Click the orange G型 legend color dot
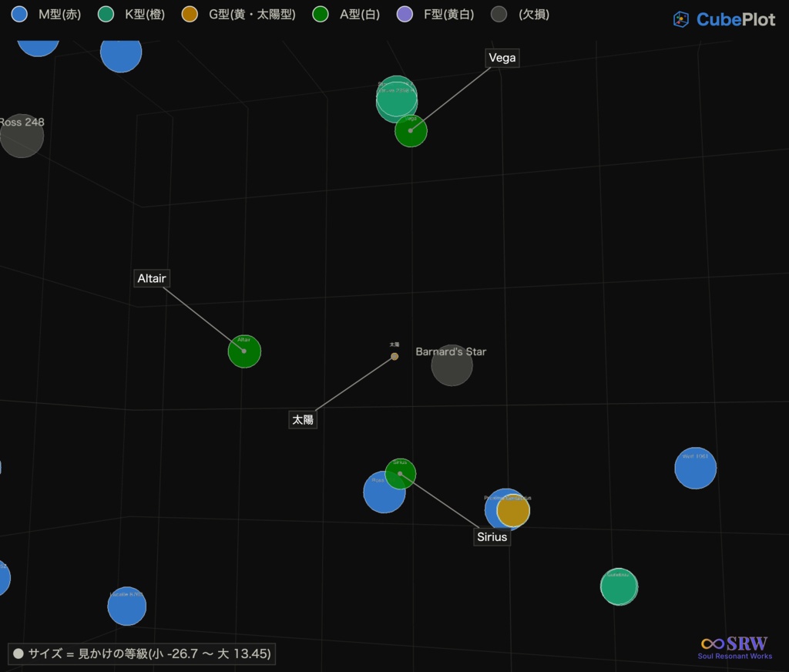789x672 pixels. pyautogui.click(x=190, y=14)
